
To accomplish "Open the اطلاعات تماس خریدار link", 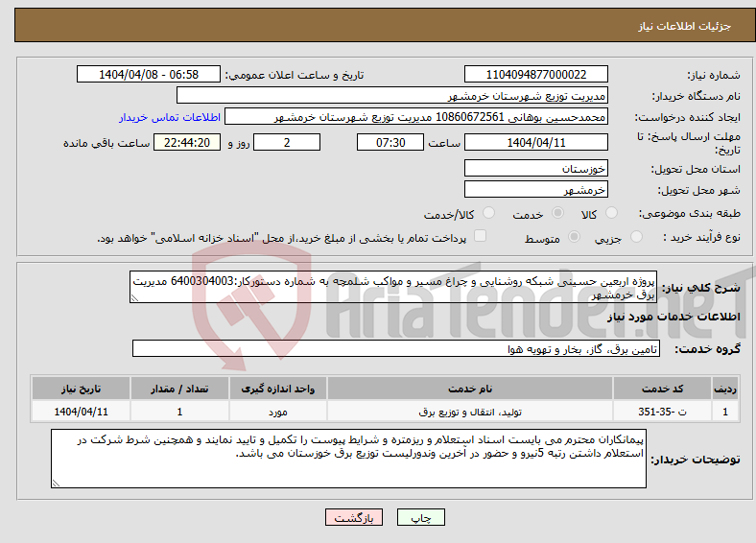I will [x=170, y=117].
